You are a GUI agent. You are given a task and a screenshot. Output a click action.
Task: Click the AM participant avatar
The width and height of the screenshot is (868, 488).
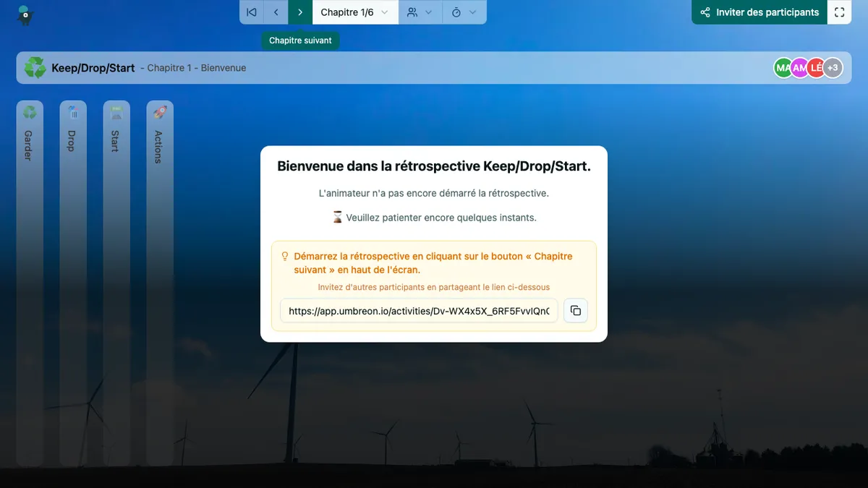(x=799, y=68)
